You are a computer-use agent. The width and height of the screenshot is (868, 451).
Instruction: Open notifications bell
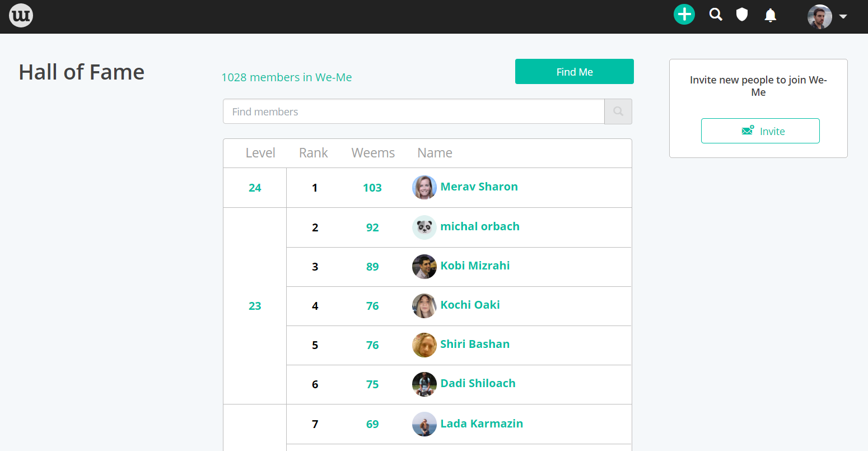coord(771,15)
